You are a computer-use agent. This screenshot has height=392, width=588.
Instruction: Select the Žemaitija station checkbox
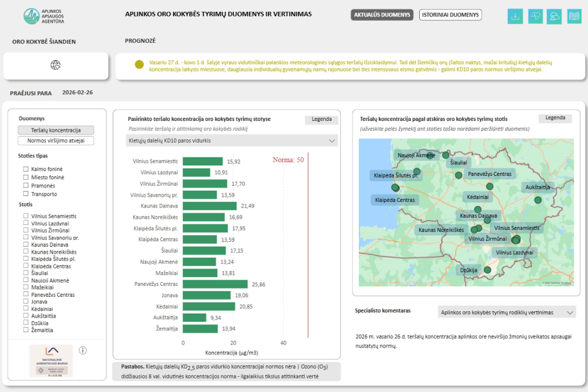(x=26, y=329)
